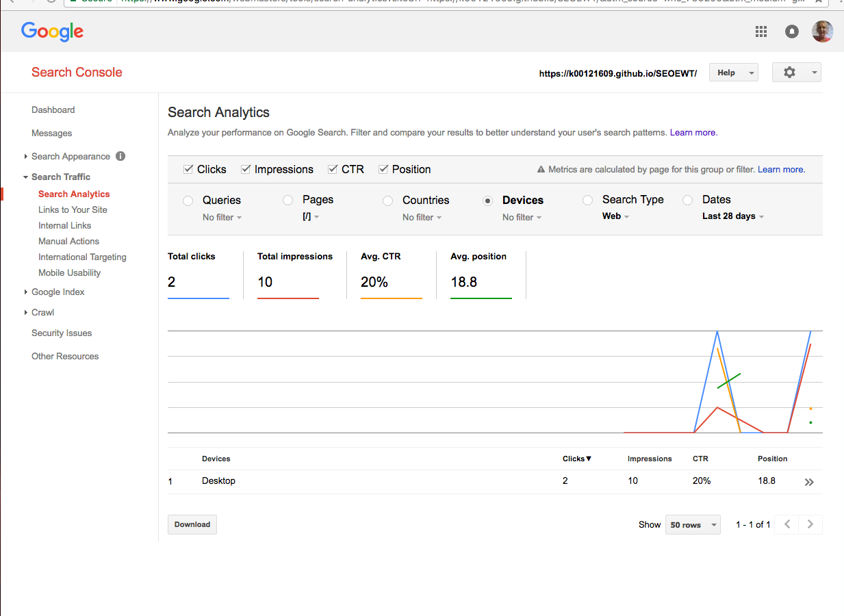Select the Dates radio button
844x616 pixels.
tap(687, 200)
